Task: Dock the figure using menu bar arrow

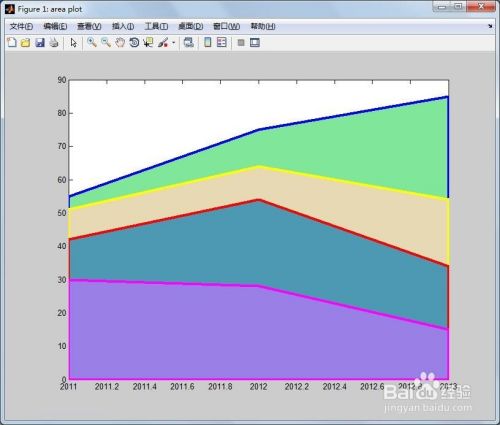Action: point(490,26)
